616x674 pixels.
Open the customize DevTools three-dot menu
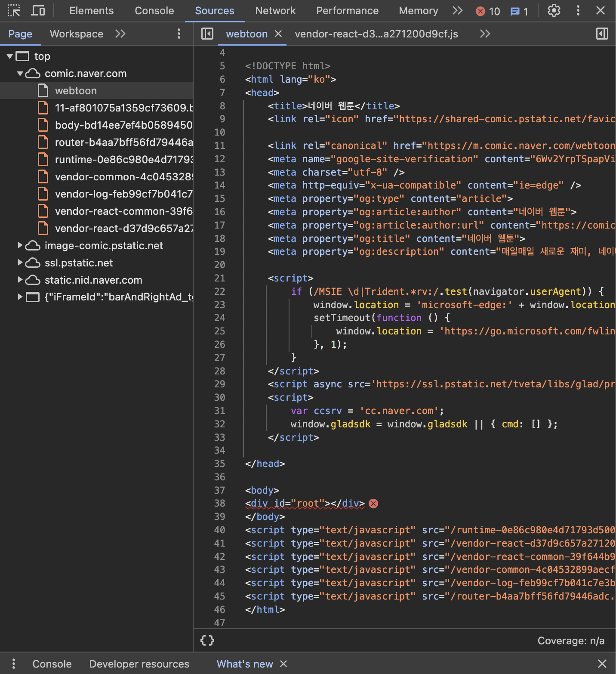click(x=578, y=10)
